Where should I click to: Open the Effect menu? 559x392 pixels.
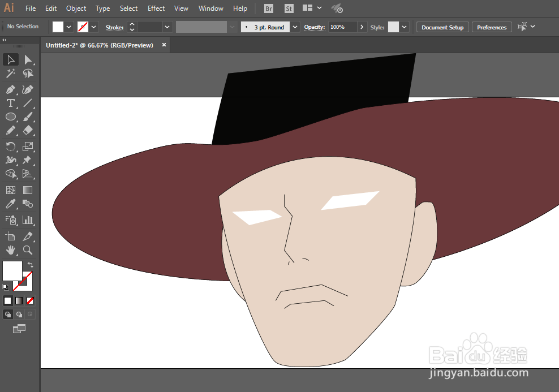[x=156, y=8]
